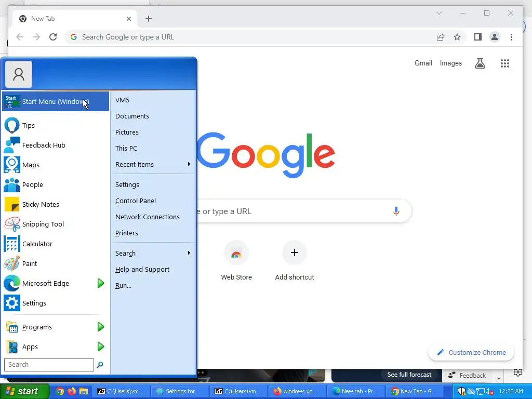Open Search Labs flask icon
532x399 pixels.
[480, 63]
